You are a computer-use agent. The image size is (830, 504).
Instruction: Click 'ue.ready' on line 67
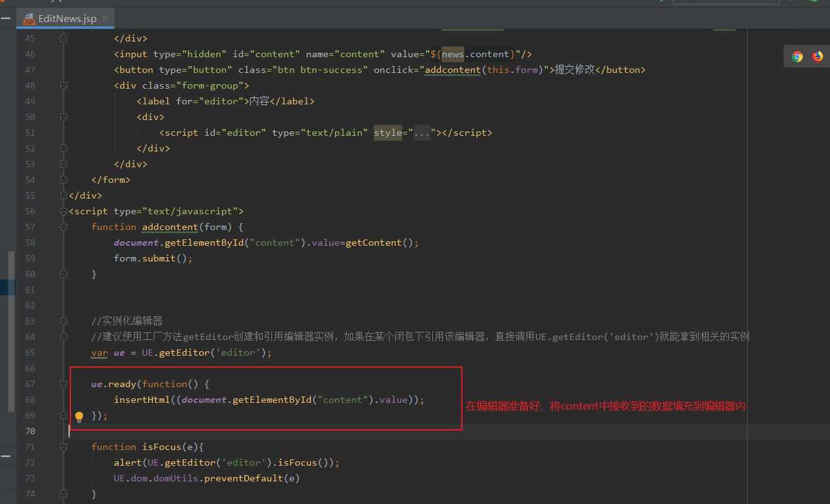(x=114, y=384)
